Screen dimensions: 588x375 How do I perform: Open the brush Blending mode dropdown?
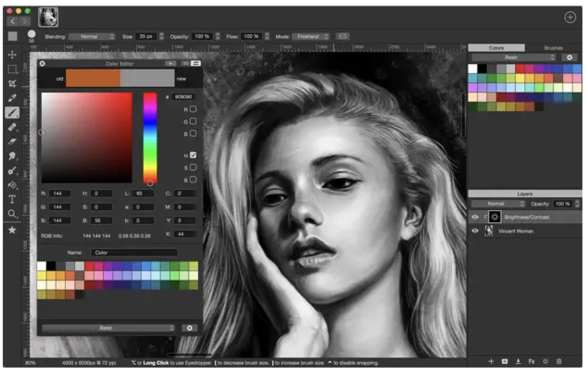point(92,36)
